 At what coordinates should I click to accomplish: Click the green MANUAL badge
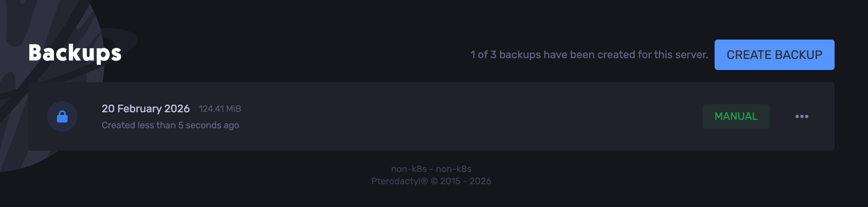(736, 116)
